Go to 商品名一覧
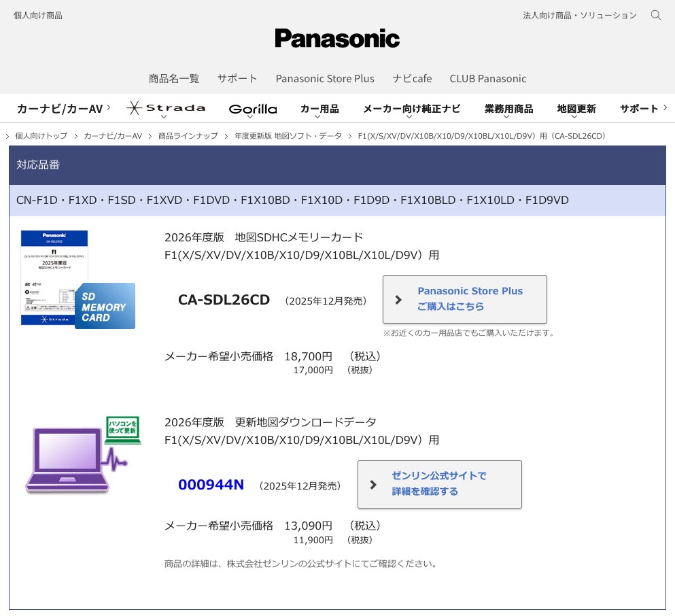This screenshot has width=675, height=616. click(x=174, y=79)
